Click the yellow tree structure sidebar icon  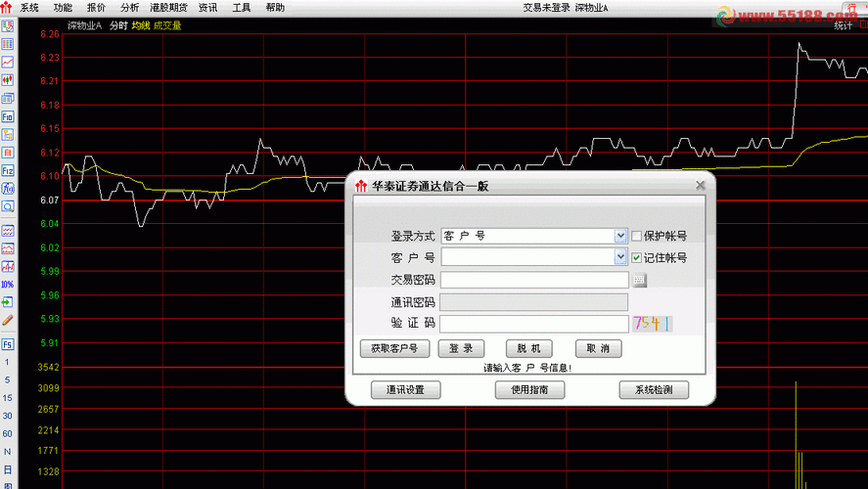pyautogui.click(x=7, y=134)
